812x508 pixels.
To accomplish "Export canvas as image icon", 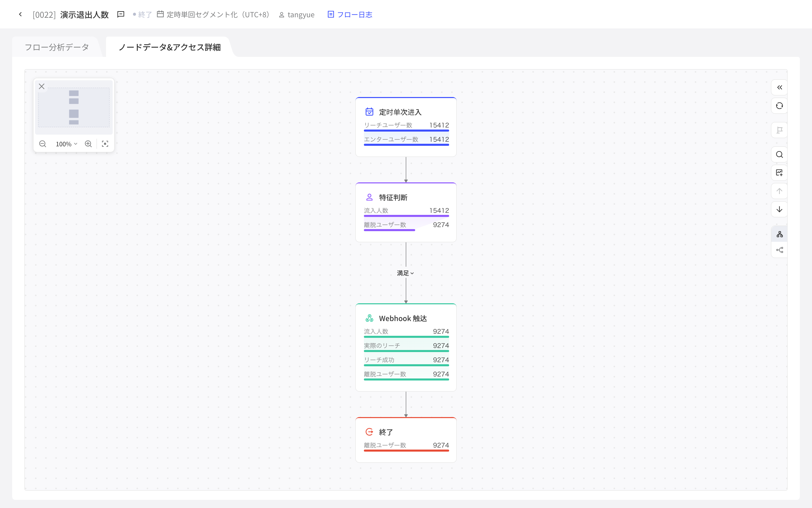I will tap(779, 173).
